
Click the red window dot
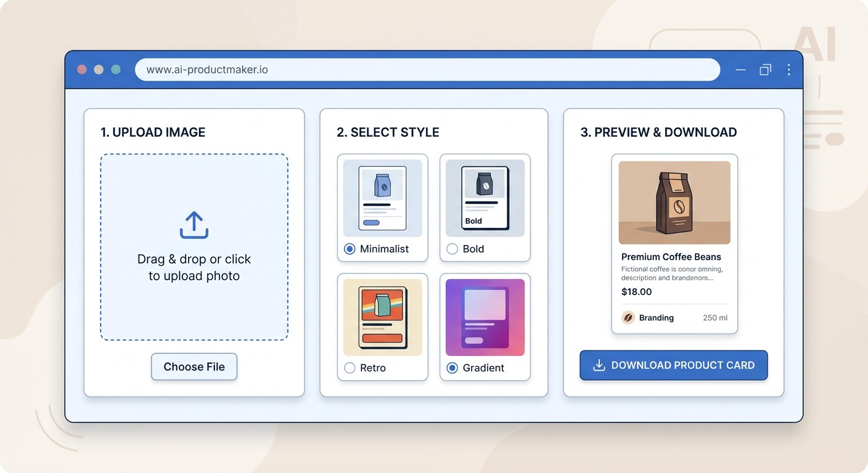click(x=81, y=70)
